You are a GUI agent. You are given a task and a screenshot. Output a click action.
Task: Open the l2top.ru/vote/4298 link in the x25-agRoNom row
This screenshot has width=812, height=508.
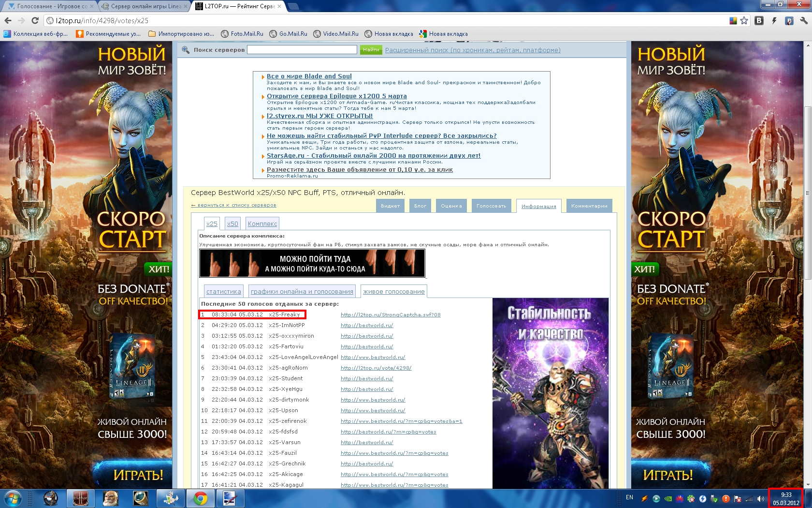coord(376,368)
